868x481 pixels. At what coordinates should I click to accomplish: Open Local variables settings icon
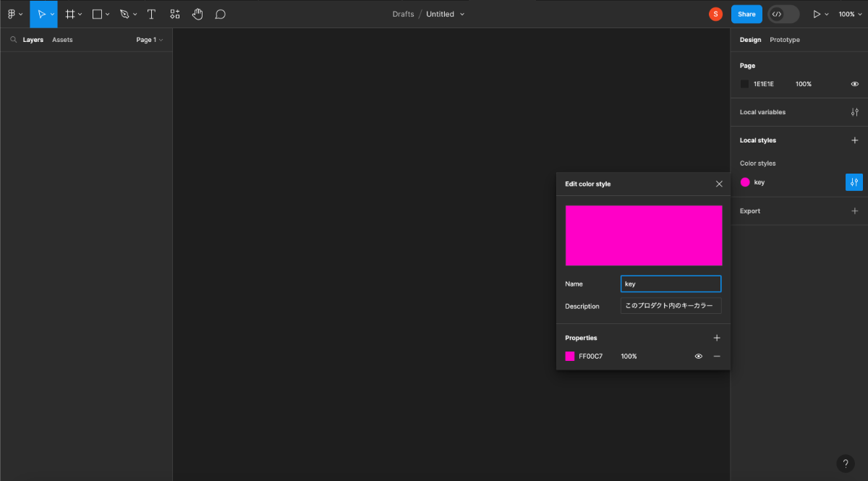click(x=855, y=112)
